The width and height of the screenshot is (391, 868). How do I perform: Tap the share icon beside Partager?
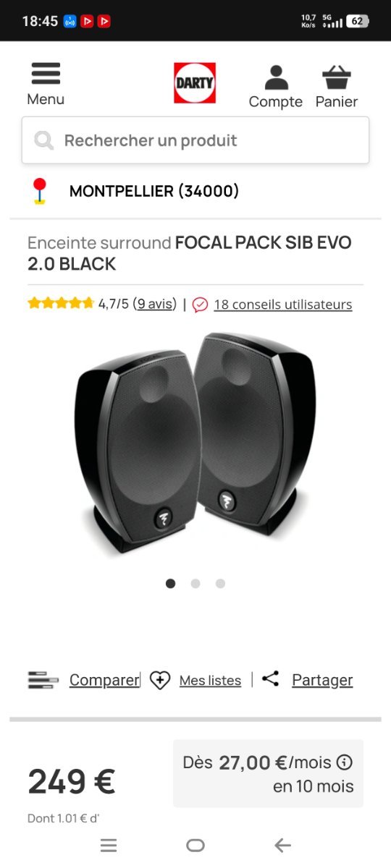[x=270, y=678]
